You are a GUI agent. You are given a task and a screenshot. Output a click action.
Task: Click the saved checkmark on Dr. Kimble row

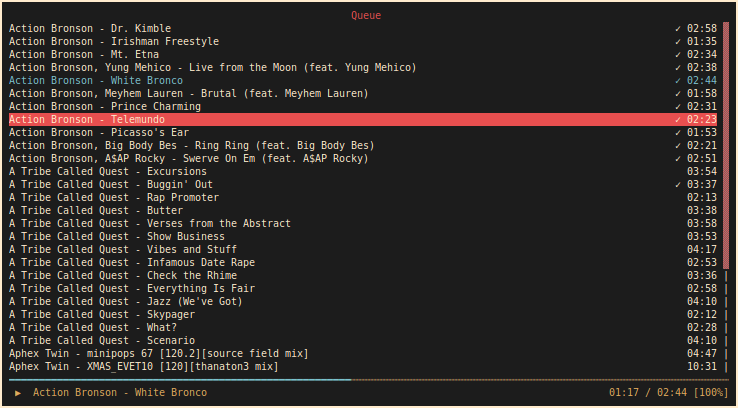[678, 29]
